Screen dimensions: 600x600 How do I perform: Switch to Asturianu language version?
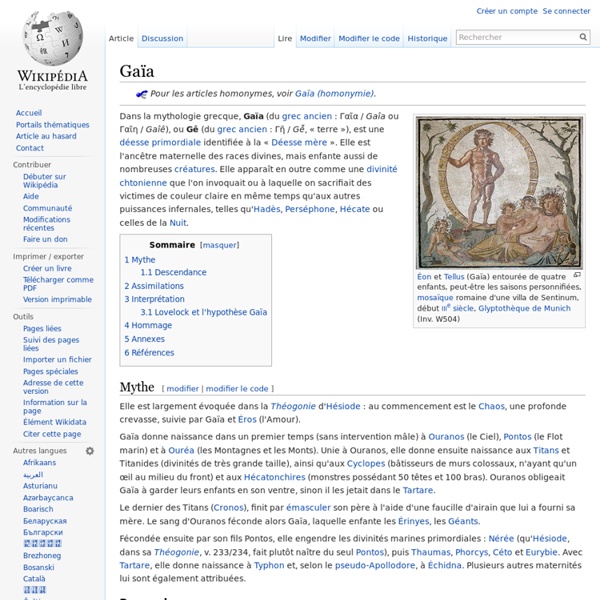click(x=40, y=486)
